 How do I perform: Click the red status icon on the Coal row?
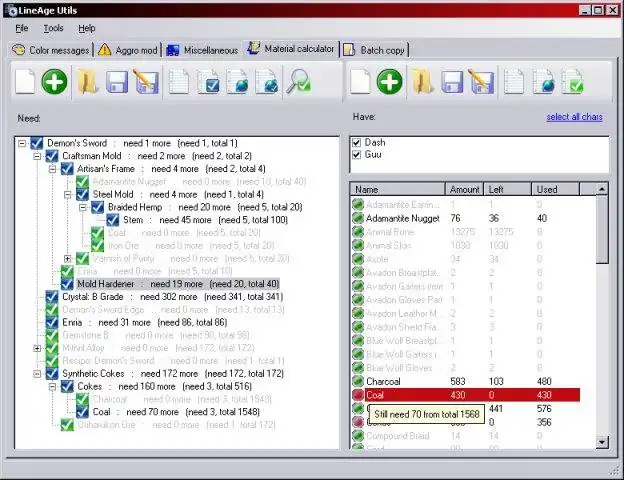[358, 395]
